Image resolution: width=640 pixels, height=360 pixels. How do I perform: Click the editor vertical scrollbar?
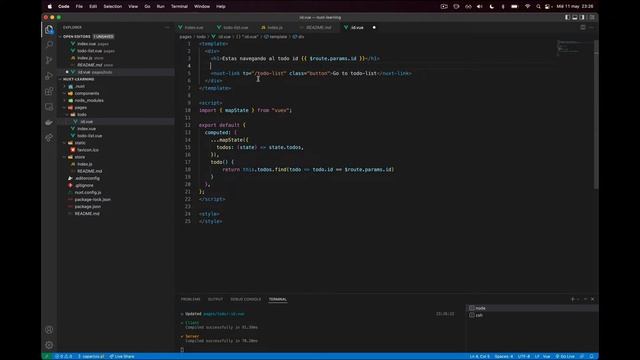[596, 114]
